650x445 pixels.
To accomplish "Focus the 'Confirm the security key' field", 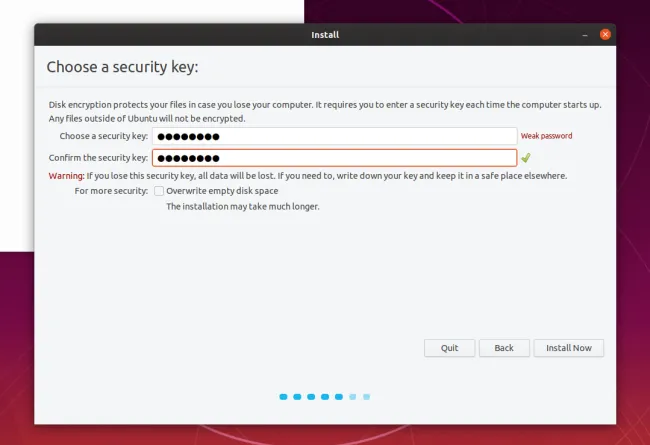I will pos(335,158).
